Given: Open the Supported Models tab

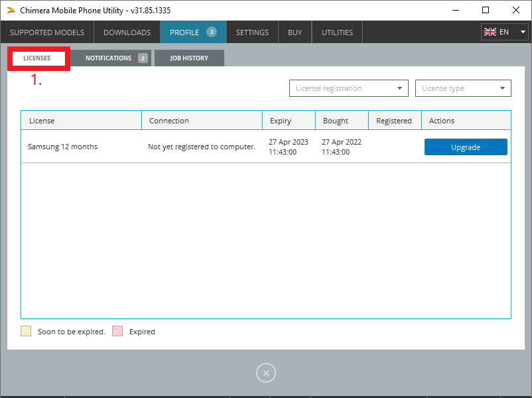Looking at the screenshot, I should [x=47, y=33].
